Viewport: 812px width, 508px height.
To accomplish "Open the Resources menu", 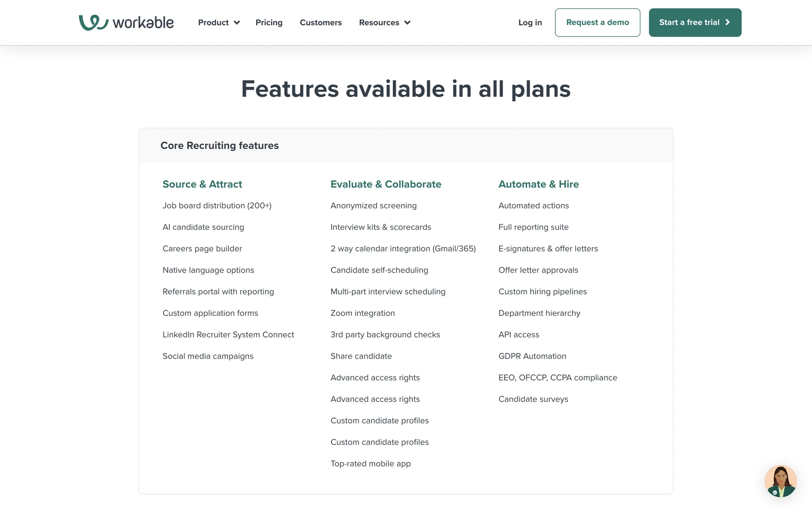I will [x=379, y=22].
